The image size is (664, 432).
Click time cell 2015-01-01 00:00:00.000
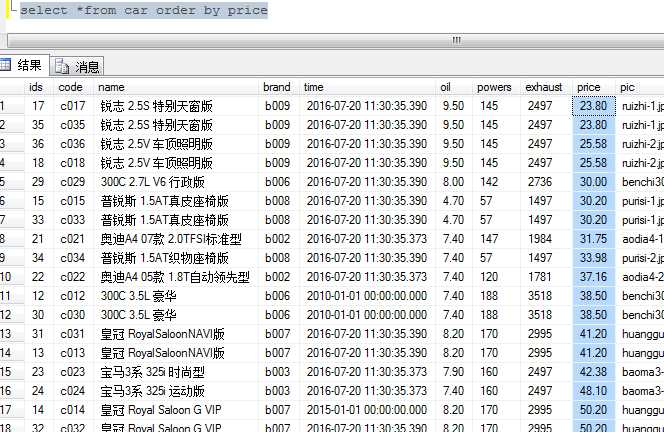click(x=367, y=410)
